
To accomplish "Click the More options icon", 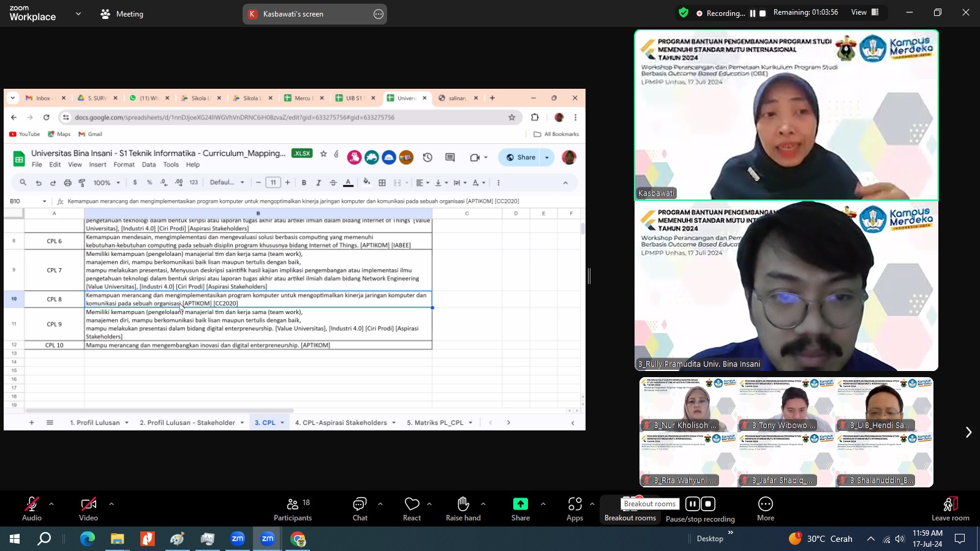I will [x=765, y=504].
